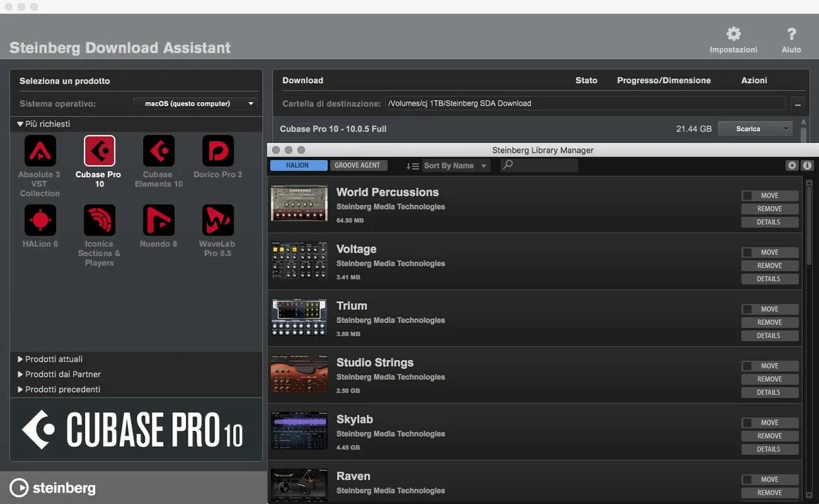Image resolution: width=819 pixels, height=504 pixels.
Task: Select the HALion 6 product icon
Action: click(x=40, y=220)
